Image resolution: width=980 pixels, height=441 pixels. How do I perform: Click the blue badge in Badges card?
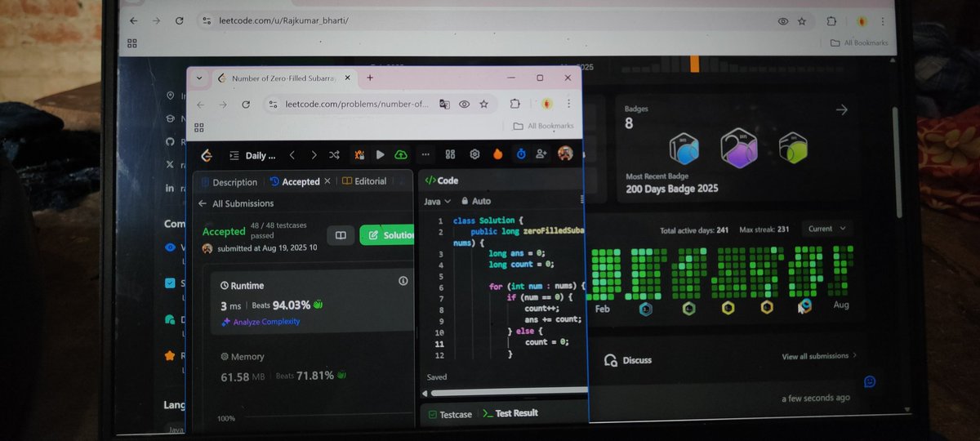tap(686, 149)
